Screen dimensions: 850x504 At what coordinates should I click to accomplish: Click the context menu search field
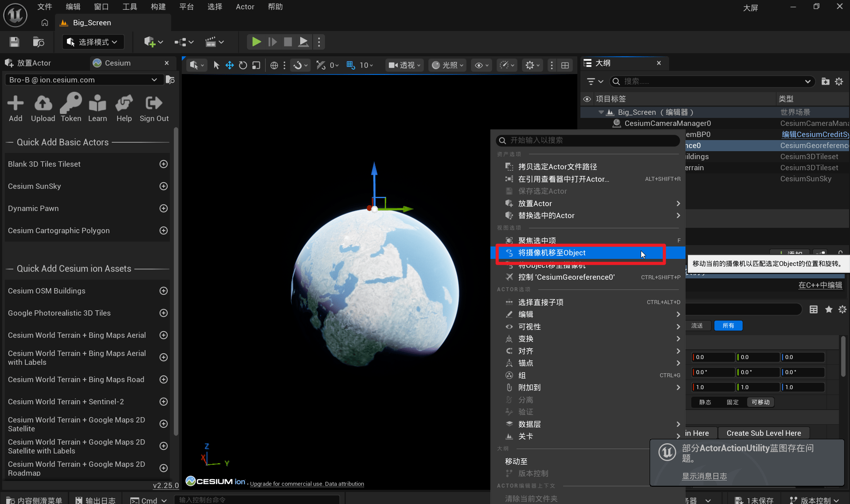coord(588,141)
